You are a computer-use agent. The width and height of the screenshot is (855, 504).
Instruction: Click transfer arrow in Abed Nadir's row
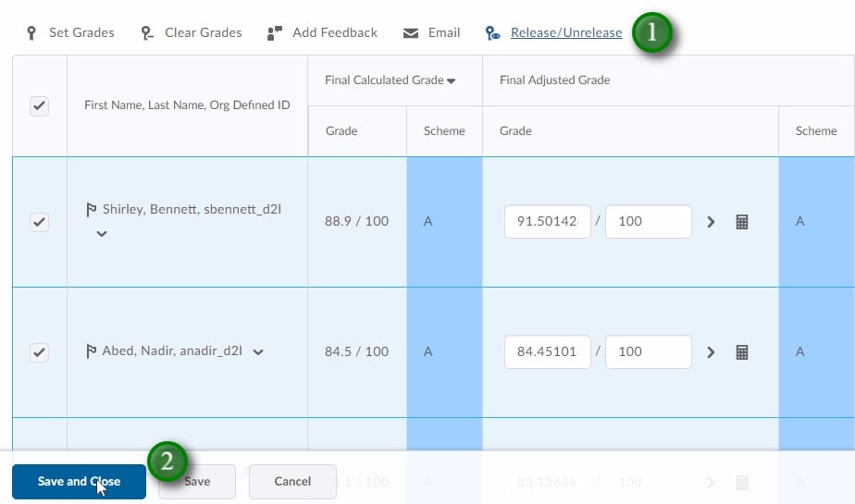click(711, 352)
